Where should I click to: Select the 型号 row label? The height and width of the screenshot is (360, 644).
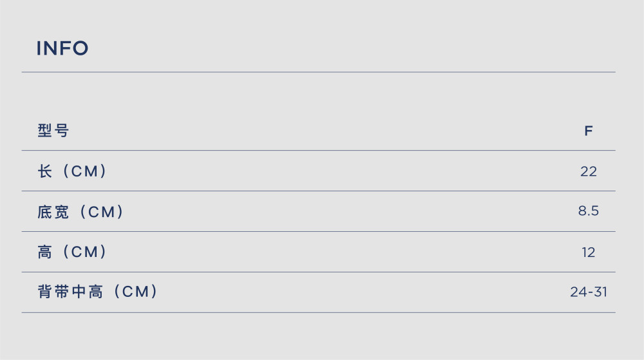[53, 131]
